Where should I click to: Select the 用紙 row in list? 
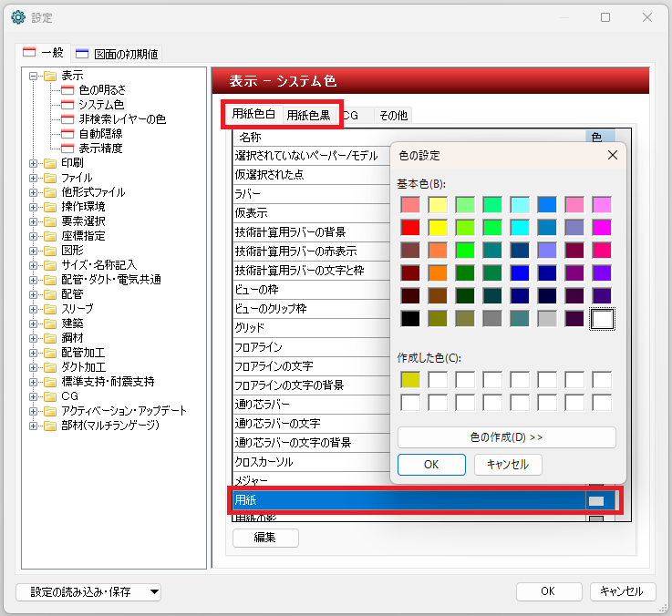tap(408, 500)
